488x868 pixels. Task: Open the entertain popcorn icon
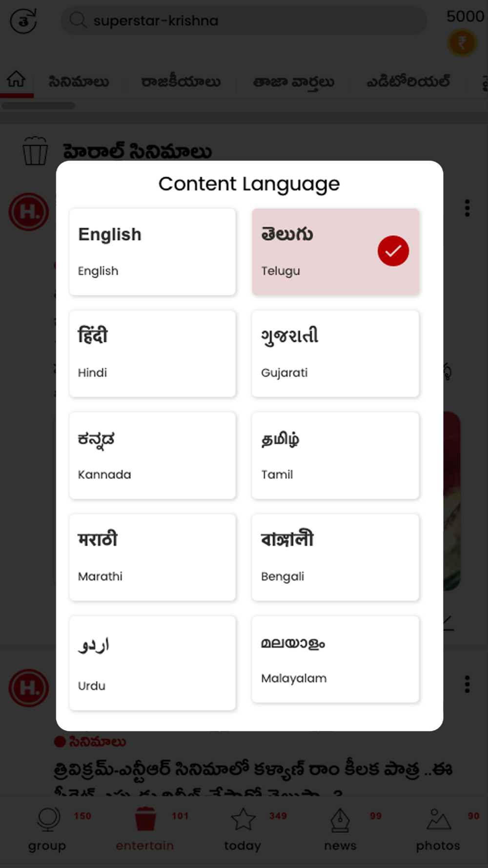(145, 819)
